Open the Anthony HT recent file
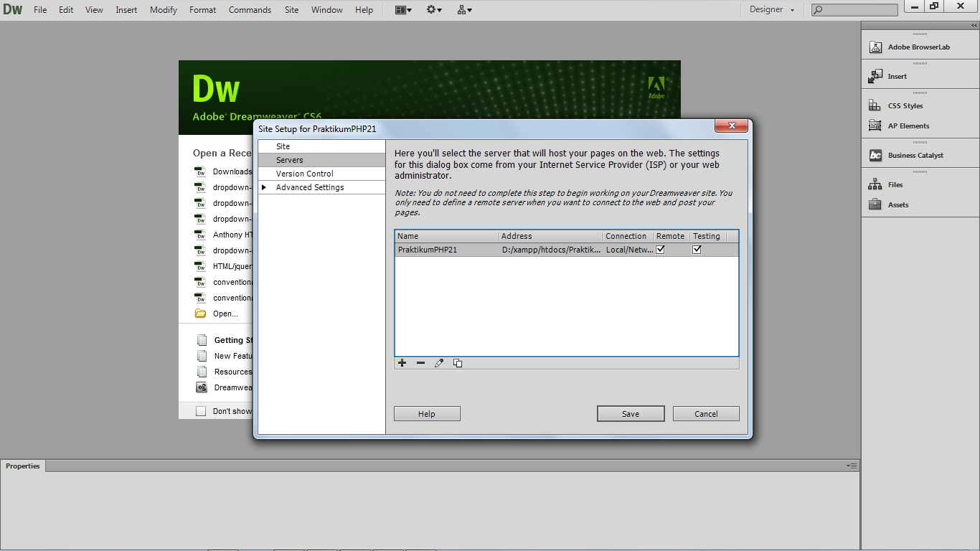Image resolution: width=980 pixels, height=551 pixels. [x=224, y=235]
